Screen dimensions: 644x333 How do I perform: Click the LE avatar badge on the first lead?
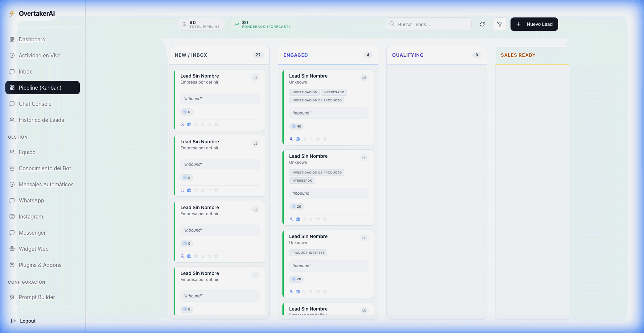(x=256, y=78)
